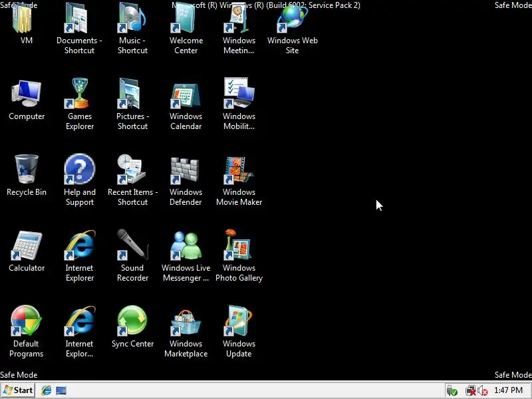This screenshot has width=532, height=399.
Task: Click the Windows Web Site shortcut
Action: 292,19
